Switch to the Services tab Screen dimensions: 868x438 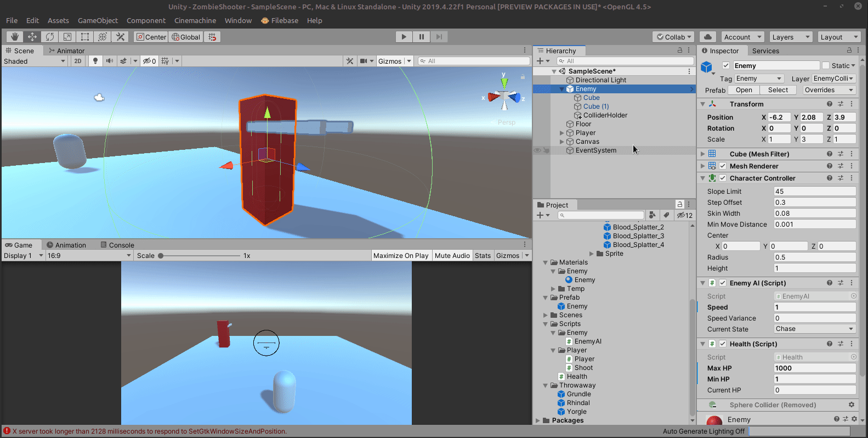(765, 50)
